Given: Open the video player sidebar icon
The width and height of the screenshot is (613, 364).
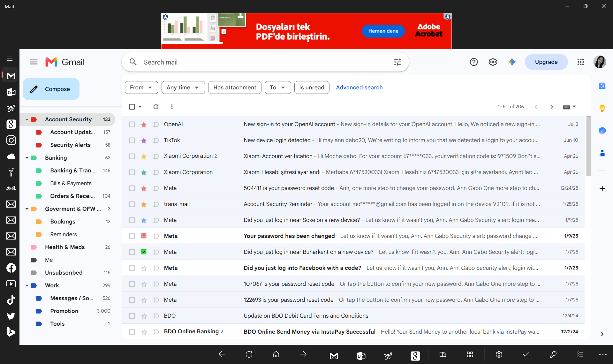Looking at the screenshot, I should 11,284.
